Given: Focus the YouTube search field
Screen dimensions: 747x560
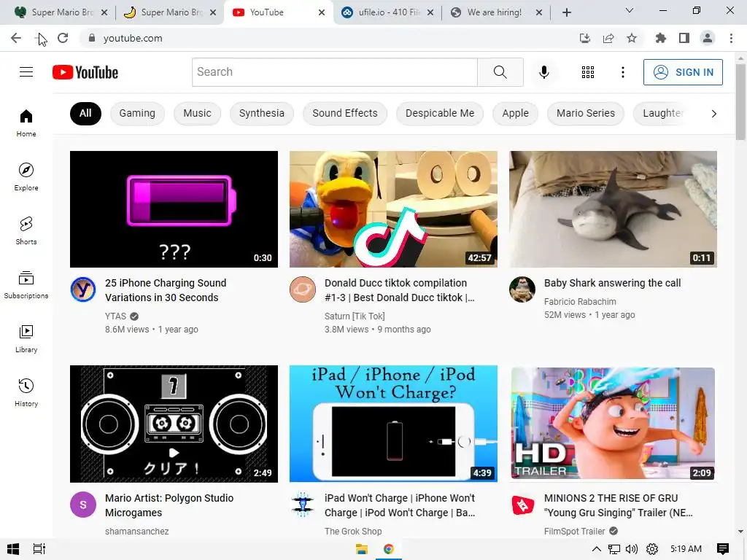Looking at the screenshot, I should (x=334, y=72).
